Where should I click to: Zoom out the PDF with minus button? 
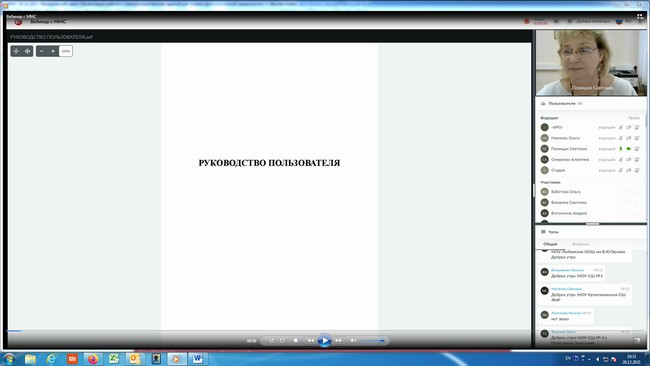[x=41, y=51]
